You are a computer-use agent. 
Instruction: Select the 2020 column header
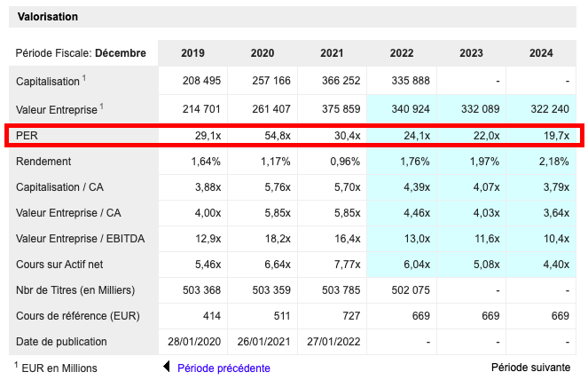(x=263, y=53)
